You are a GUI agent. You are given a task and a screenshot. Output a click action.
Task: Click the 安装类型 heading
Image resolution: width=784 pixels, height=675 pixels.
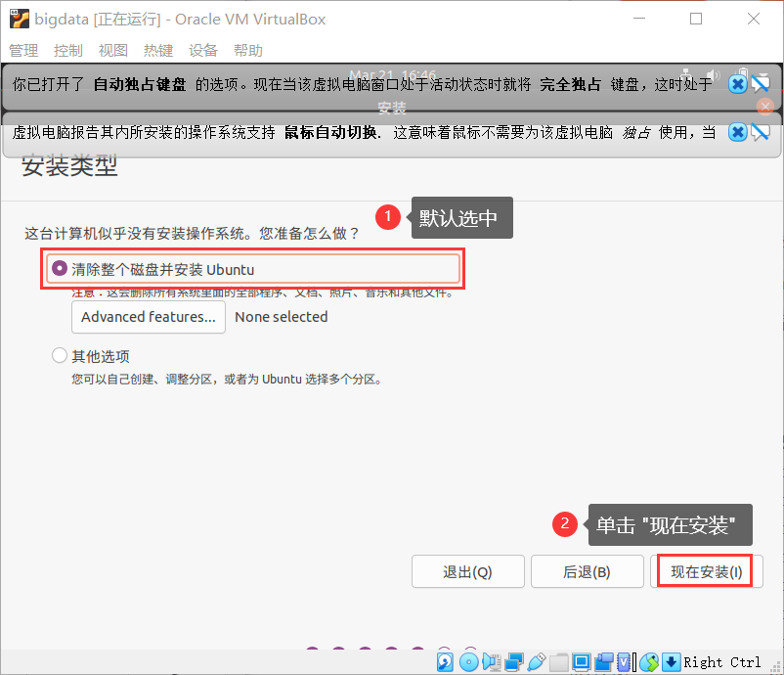pos(69,165)
